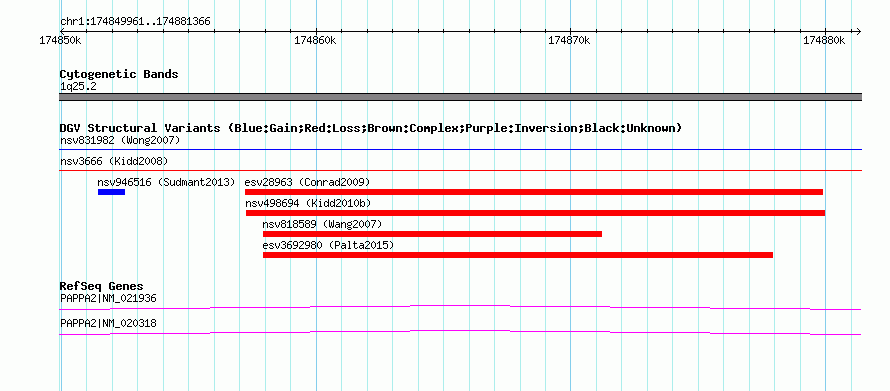Click the chr1:174849961..174881366 coordinates text
The height and width of the screenshot is (391, 890).
click(x=135, y=22)
